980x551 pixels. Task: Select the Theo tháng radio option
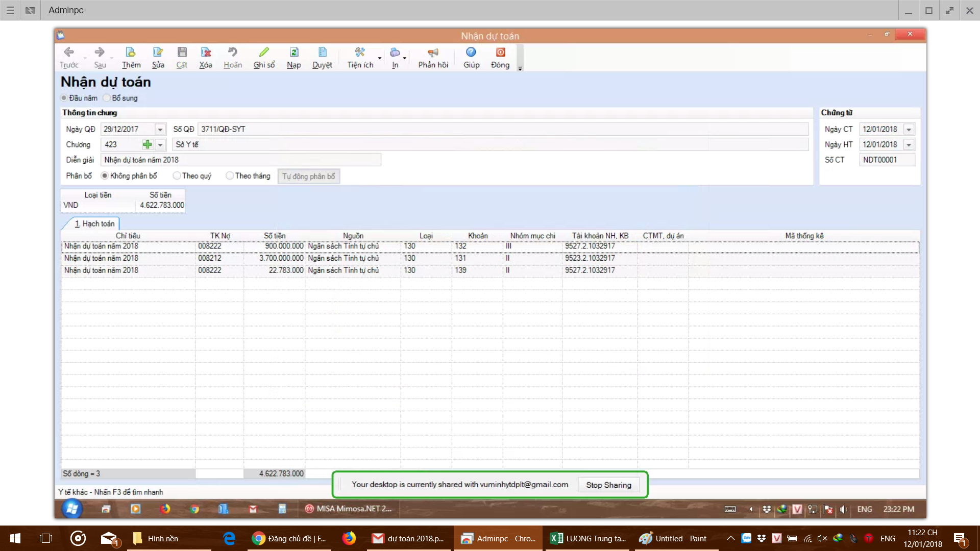tap(230, 176)
